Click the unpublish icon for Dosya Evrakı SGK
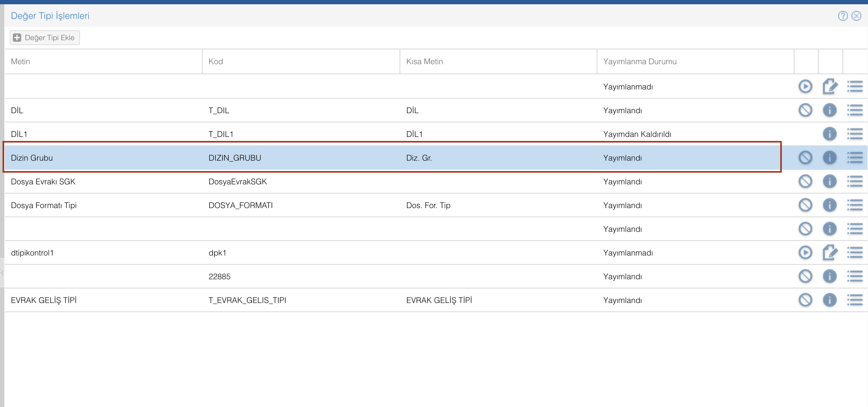This screenshot has width=868, height=407. pyautogui.click(x=805, y=181)
